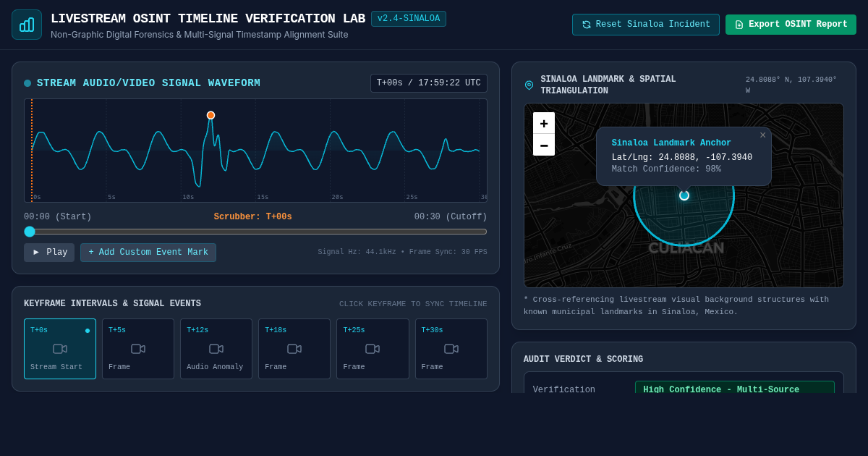
Task: Click the landmark anchor marker on map
Action: (684, 195)
